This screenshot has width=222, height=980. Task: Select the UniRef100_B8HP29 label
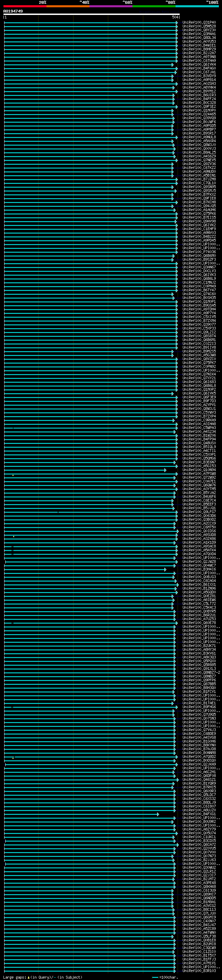click(x=199, y=49)
